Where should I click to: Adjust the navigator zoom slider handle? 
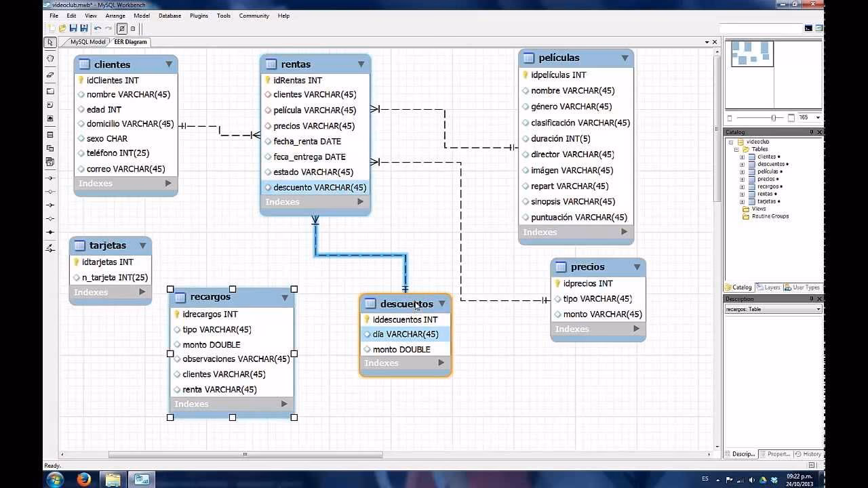coord(773,118)
